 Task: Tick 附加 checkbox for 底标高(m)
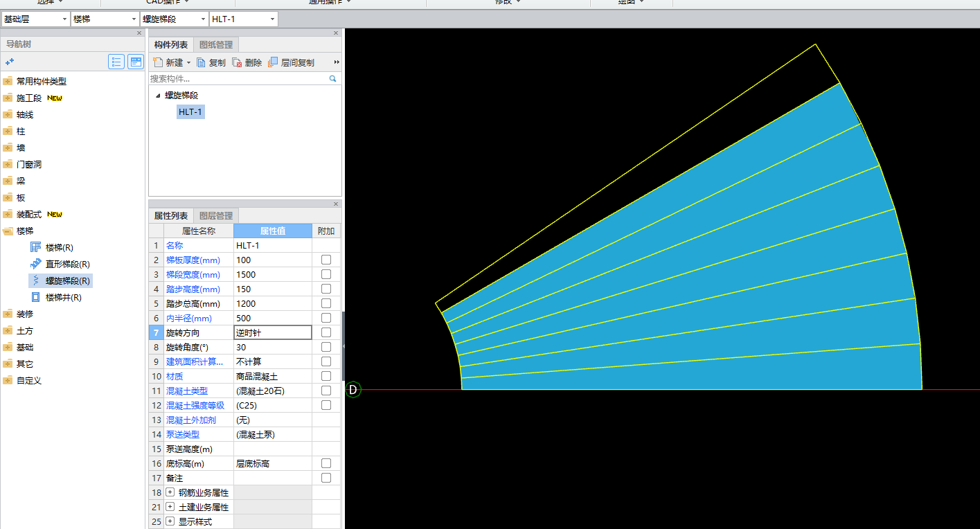point(326,463)
